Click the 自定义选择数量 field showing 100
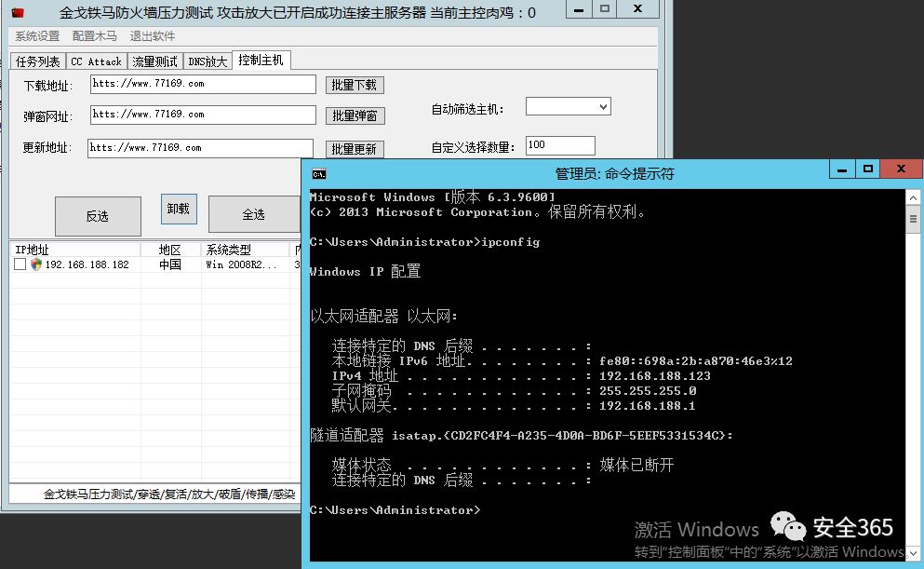 click(x=560, y=145)
